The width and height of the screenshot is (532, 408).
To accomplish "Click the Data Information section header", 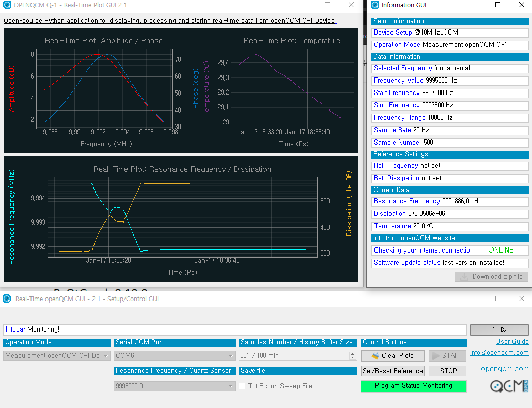I will (x=450, y=57).
